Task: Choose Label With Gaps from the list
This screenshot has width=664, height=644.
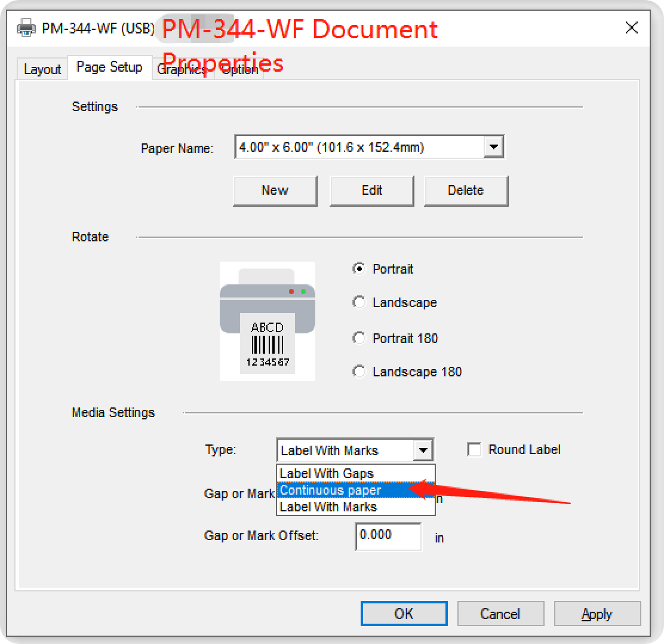Action: coord(356,473)
